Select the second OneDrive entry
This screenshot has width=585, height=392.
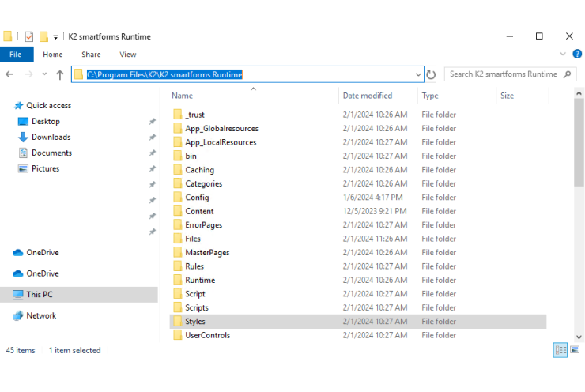[x=42, y=273]
